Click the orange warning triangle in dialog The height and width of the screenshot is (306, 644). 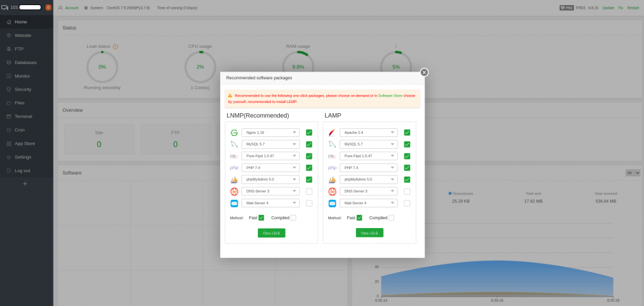[230, 95]
